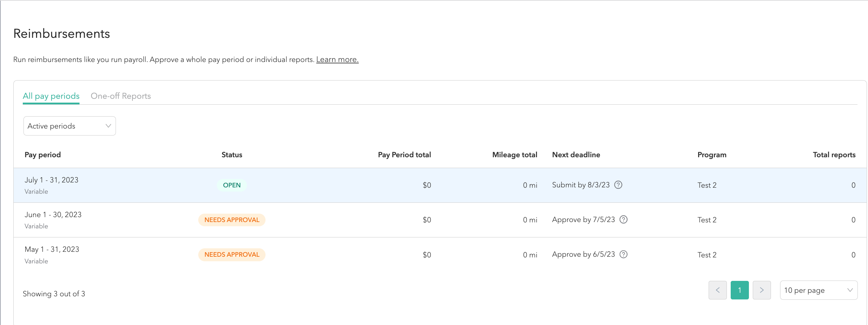
Task: Open June 1 - 30, 2023 pay period
Action: point(53,215)
